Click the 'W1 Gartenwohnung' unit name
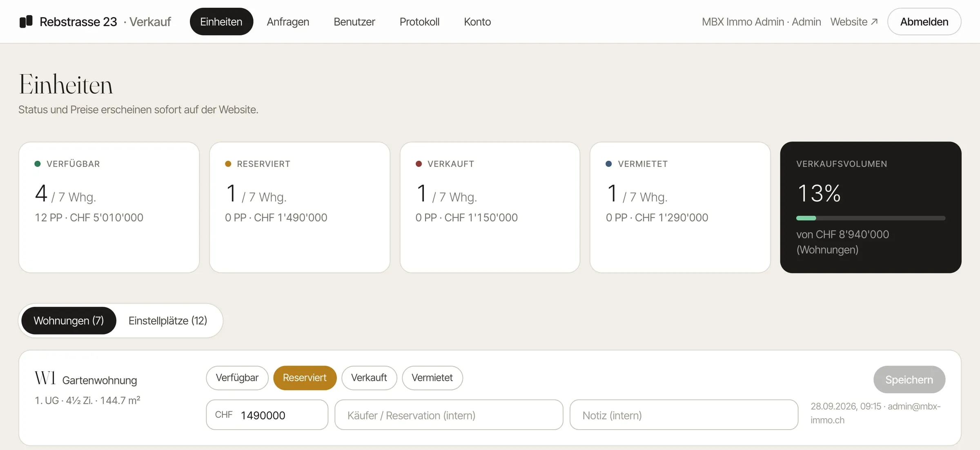The height and width of the screenshot is (450, 980). coord(86,378)
